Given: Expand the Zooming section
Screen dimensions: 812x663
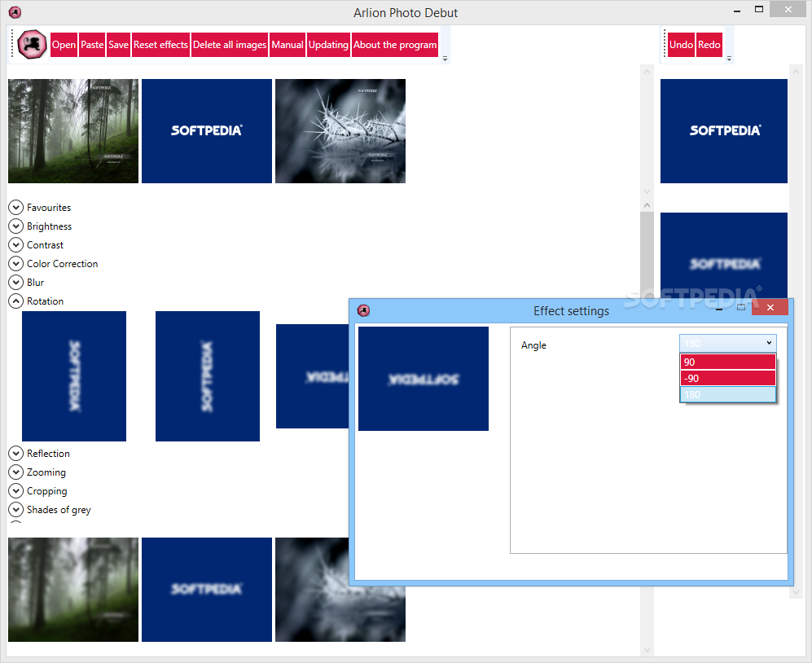Looking at the screenshot, I should pos(16,472).
